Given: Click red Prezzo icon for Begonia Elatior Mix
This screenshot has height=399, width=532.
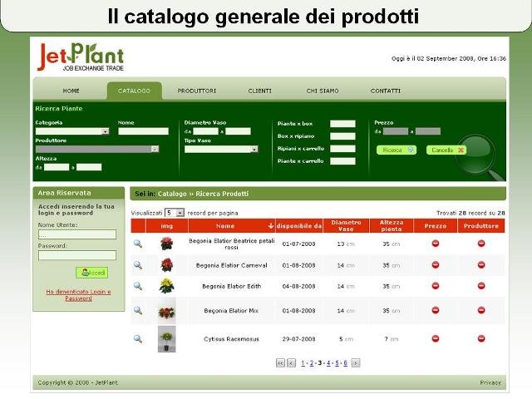Looking at the screenshot, I should [x=435, y=311].
